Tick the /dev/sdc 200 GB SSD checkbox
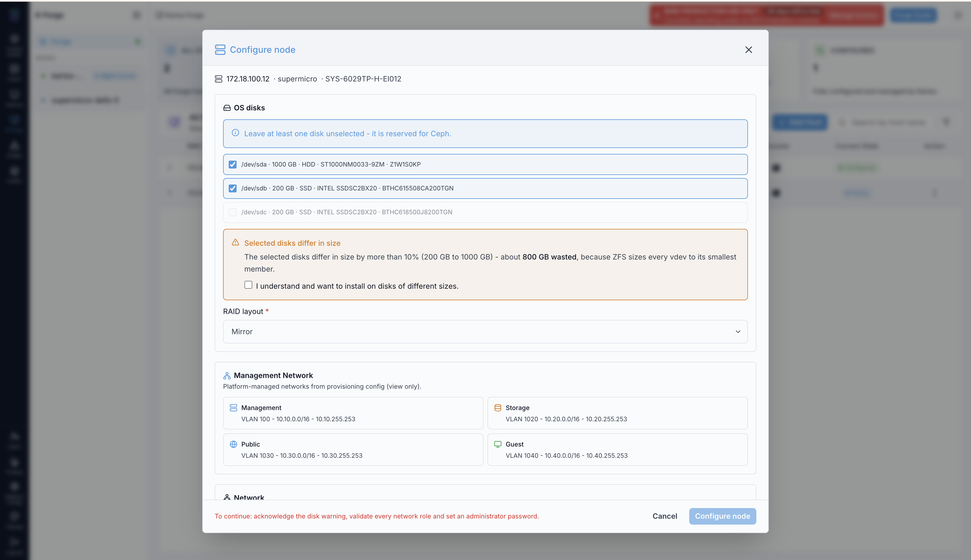Screen dimensions: 971x560 (233, 212)
